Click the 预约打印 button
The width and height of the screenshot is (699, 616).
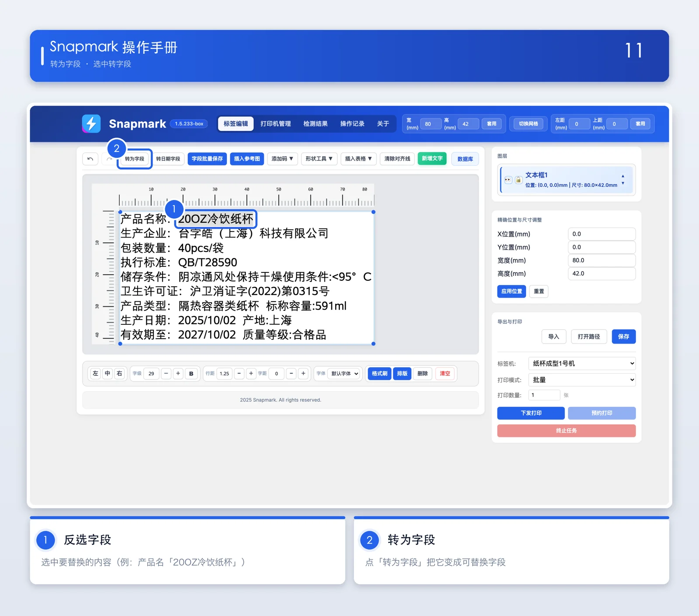tap(602, 413)
